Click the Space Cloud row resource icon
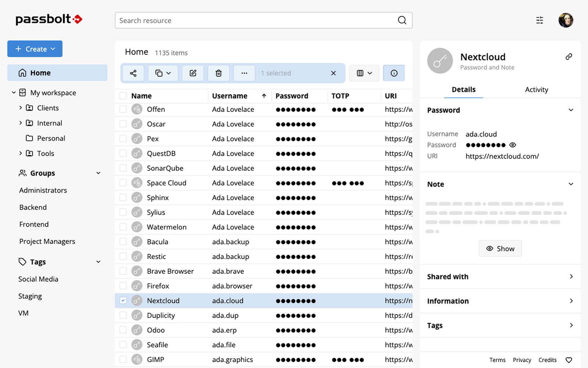The image size is (588, 368). point(137,183)
